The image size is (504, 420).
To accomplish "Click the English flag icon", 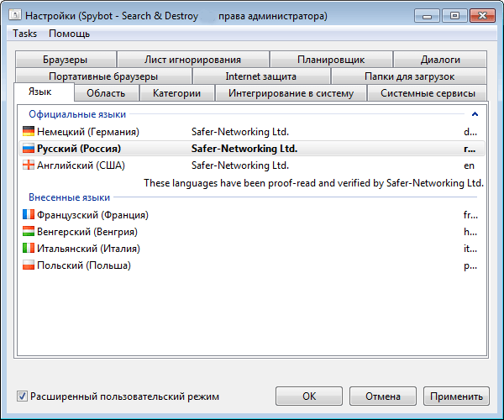I will 29,165.
